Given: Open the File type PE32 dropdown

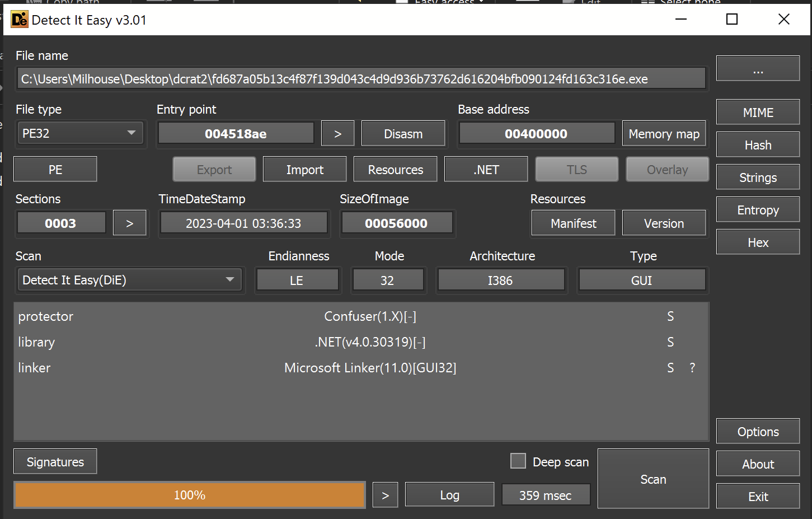Looking at the screenshot, I should 79,133.
